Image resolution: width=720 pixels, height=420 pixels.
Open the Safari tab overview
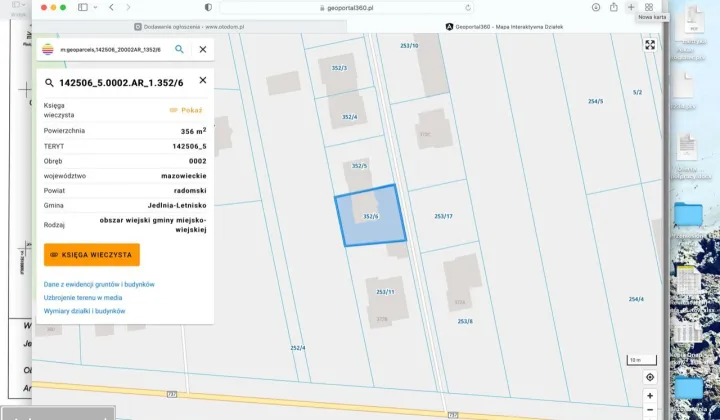(648, 7)
